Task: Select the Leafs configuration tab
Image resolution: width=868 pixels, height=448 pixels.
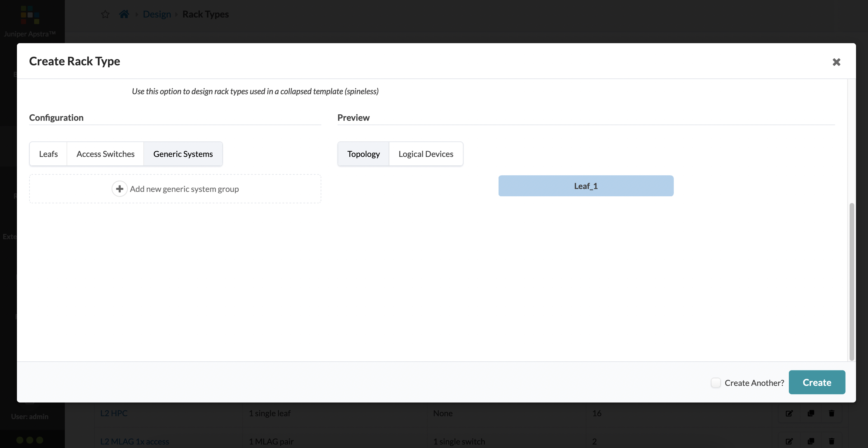Action: 48,153
